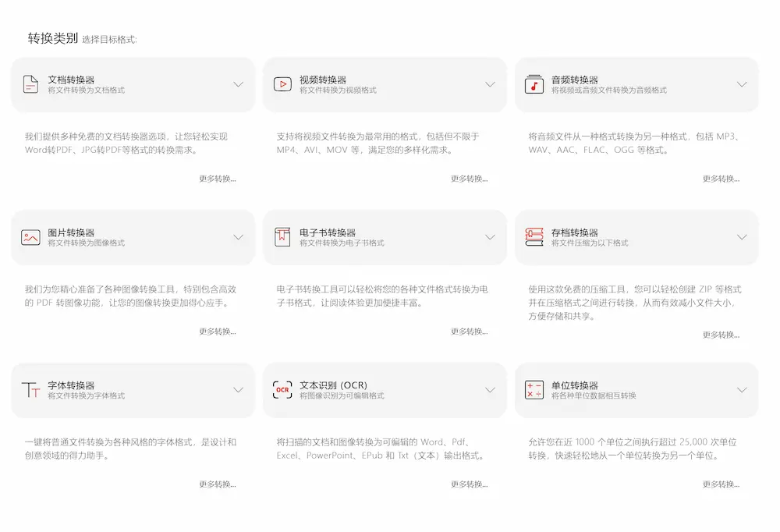Click the document converter file icon
Viewport: 780px width, 532px height.
pyautogui.click(x=31, y=84)
